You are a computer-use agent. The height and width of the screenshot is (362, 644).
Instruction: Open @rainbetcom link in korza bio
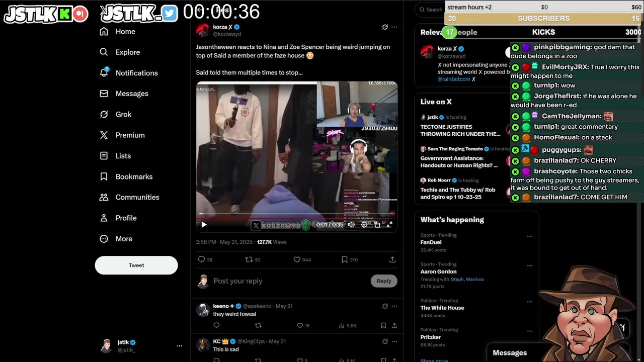click(x=453, y=79)
